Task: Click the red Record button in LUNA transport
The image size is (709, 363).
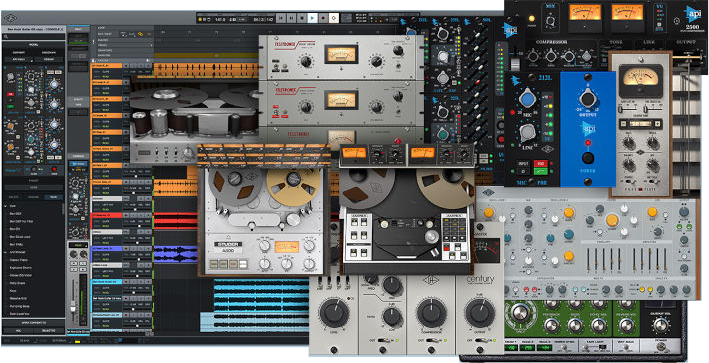Action: (323, 18)
